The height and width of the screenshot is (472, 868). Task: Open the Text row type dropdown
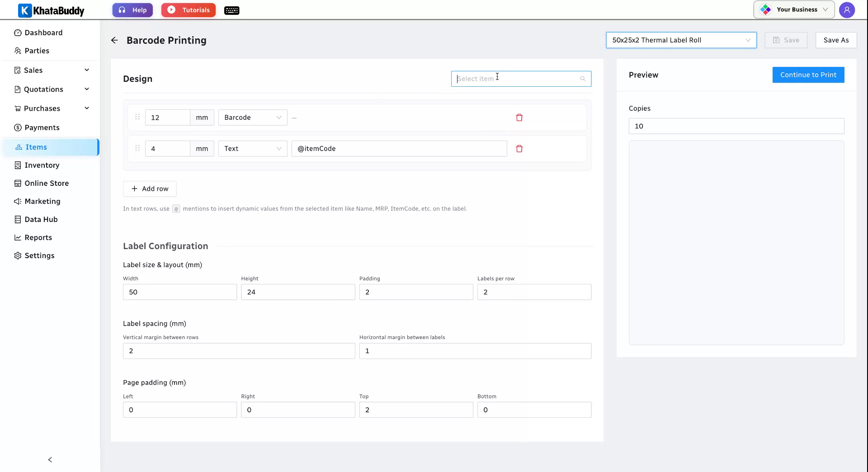pos(253,149)
